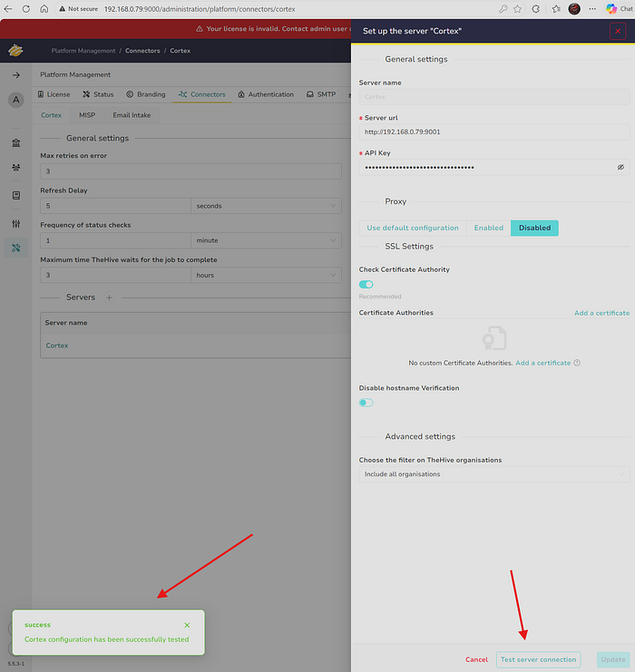Add a new server with plus icon
The height and width of the screenshot is (672, 635).
click(109, 297)
